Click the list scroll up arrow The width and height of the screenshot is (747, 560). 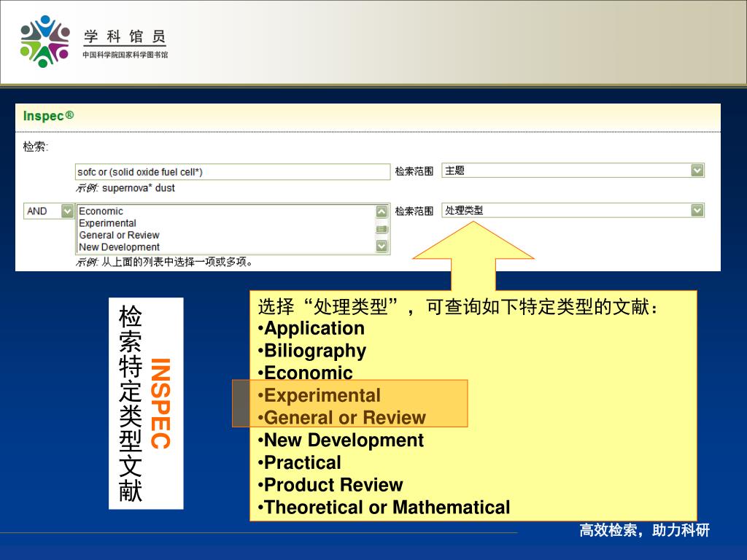point(382,211)
